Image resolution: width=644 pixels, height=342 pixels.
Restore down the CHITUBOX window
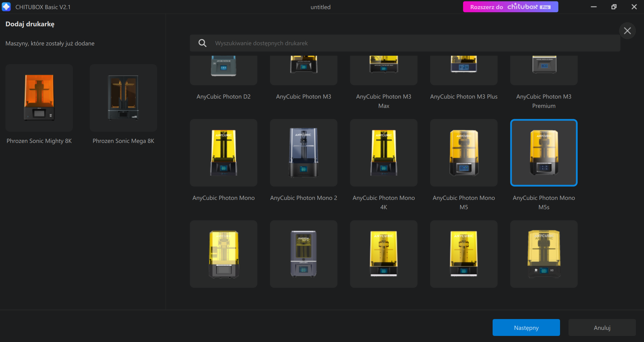coord(614,7)
